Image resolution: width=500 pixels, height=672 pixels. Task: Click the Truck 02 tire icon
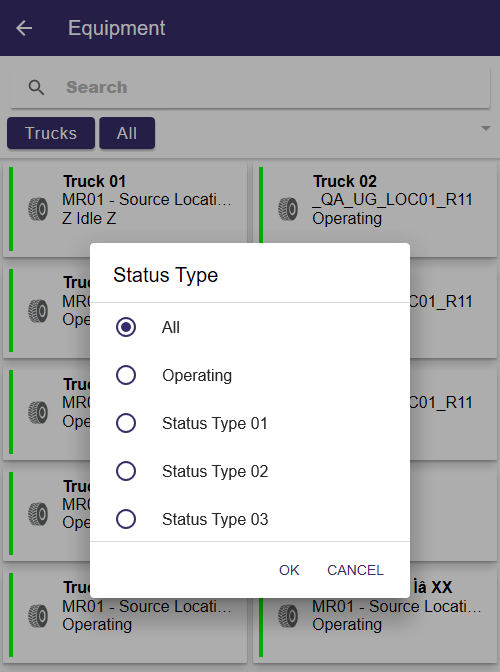287,209
